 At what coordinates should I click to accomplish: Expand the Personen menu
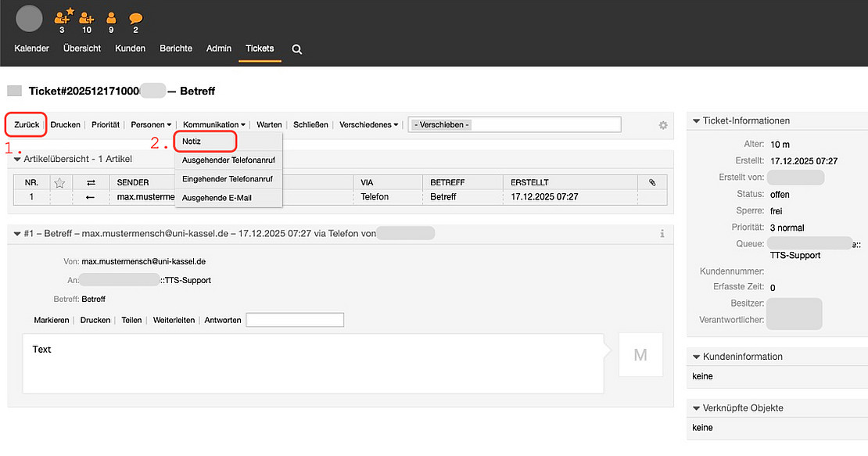pyautogui.click(x=151, y=125)
